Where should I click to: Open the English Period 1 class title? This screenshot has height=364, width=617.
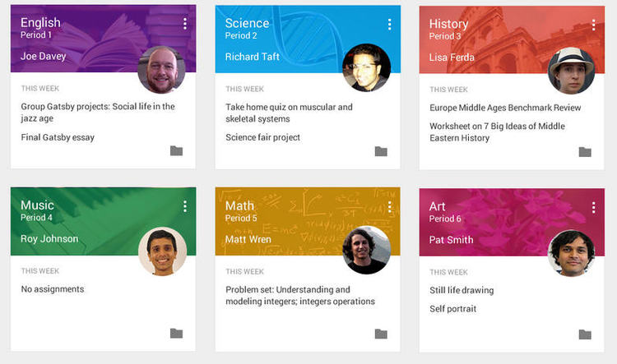40,24
